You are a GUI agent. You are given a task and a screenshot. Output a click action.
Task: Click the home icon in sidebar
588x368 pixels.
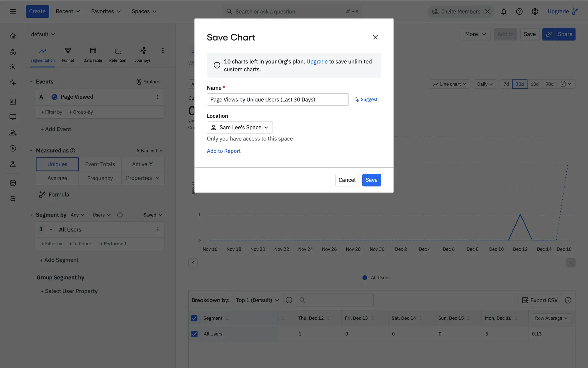[x=13, y=36]
